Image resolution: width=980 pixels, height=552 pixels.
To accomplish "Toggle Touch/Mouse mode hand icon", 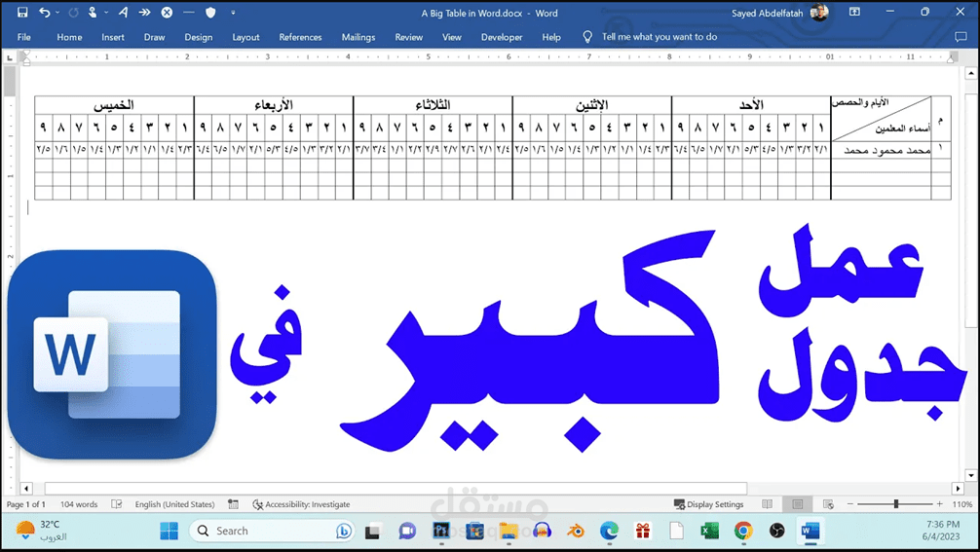I will tap(93, 13).
